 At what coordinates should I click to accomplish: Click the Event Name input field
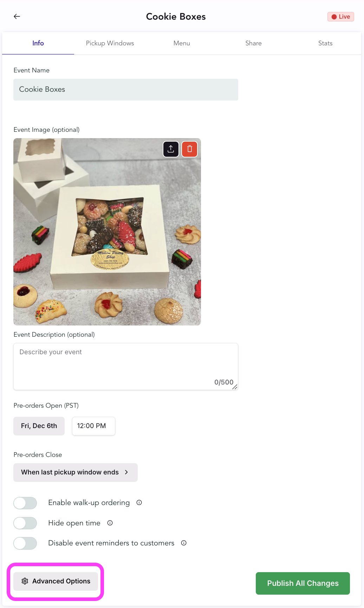[126, 90]
